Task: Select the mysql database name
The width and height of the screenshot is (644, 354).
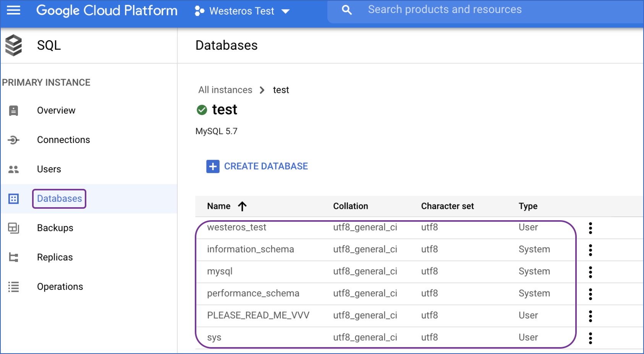Action: pos(220,271)
